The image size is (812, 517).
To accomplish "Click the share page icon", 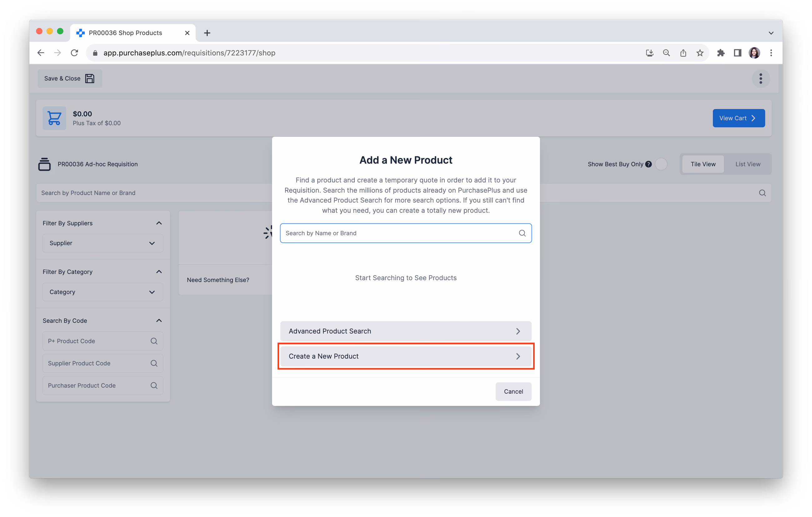I will [683, 53].
